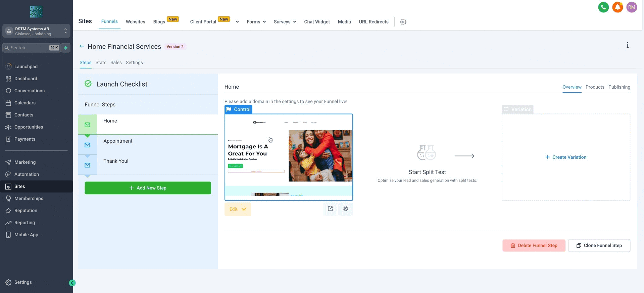Click the Control flag label
The height and width of the screenshot is (293, 644).
pos(238,109)
